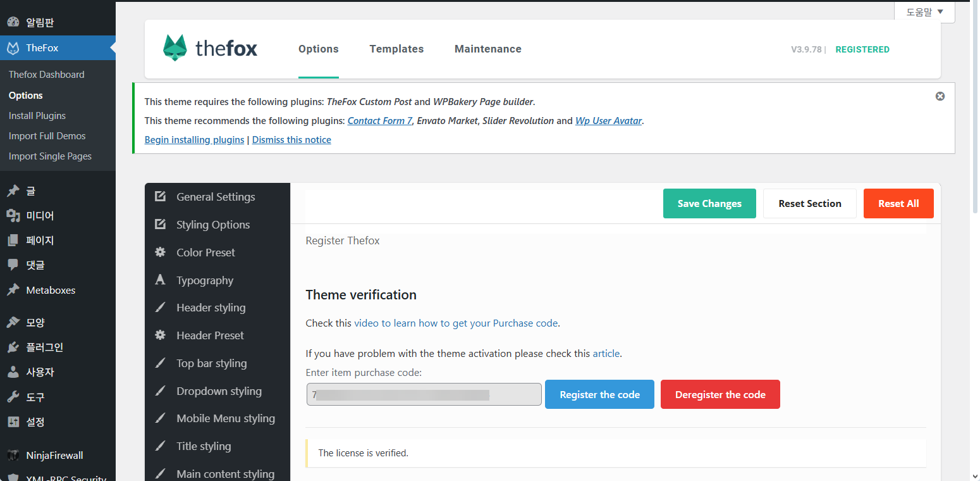Switch to the Templates tab
Viewport: 980px width, 481px height.
[396, 49]
